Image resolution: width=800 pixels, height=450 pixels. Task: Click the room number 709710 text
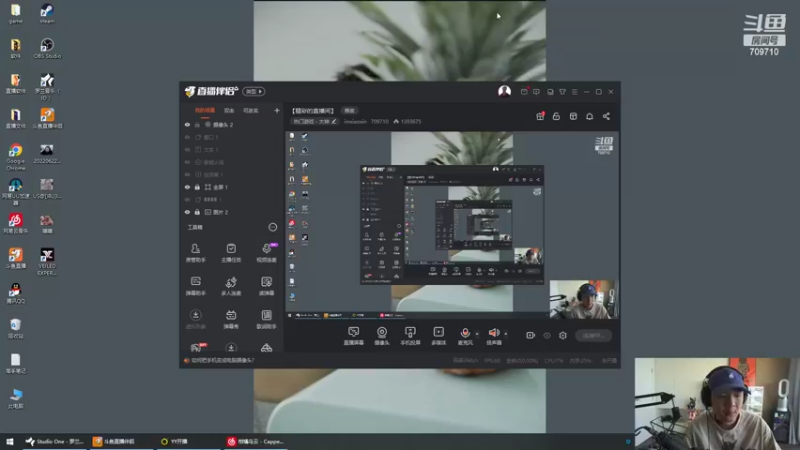(380, 121)
